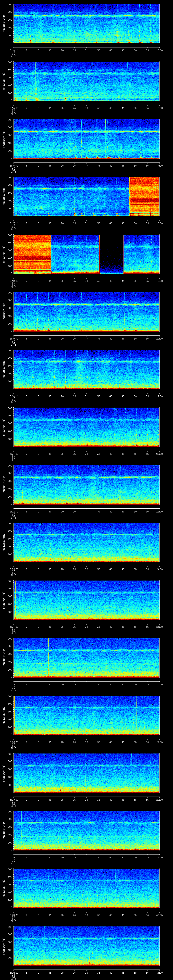Select the 27:00 end time label
This screenshot has height=980, width=173.
tap(159, 742)
